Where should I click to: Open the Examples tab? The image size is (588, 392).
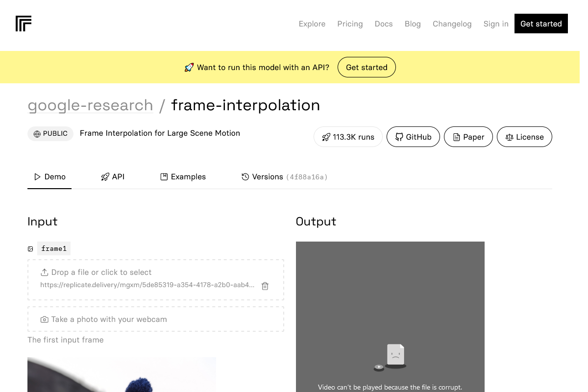(x=183, y=177)
